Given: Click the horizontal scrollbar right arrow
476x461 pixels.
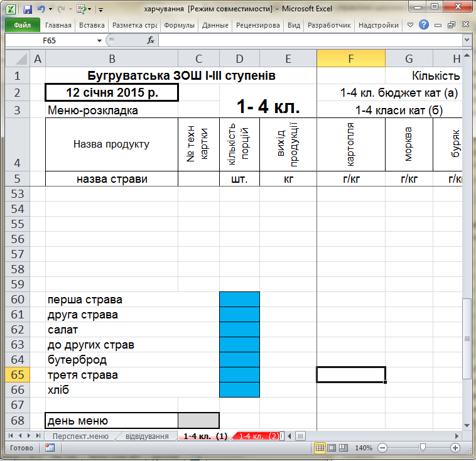Looking at the screenshot, I should point(457,436).
